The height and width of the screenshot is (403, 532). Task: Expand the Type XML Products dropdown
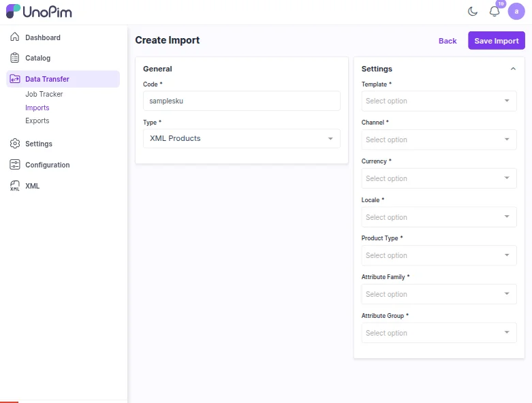pyautogui.click(x=242, y=138)
